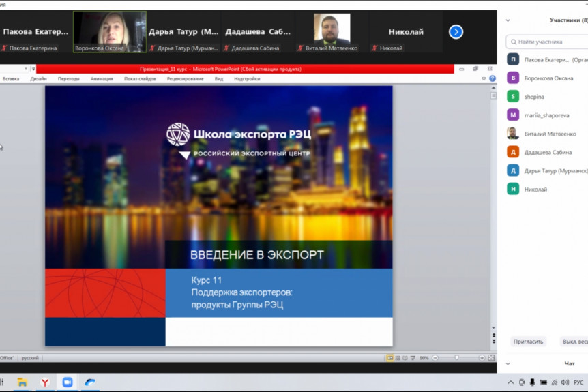This screenshot has width=588, height=392.
Task: Open Yandex Browser from the taskbar
Action: click(45, 382)
